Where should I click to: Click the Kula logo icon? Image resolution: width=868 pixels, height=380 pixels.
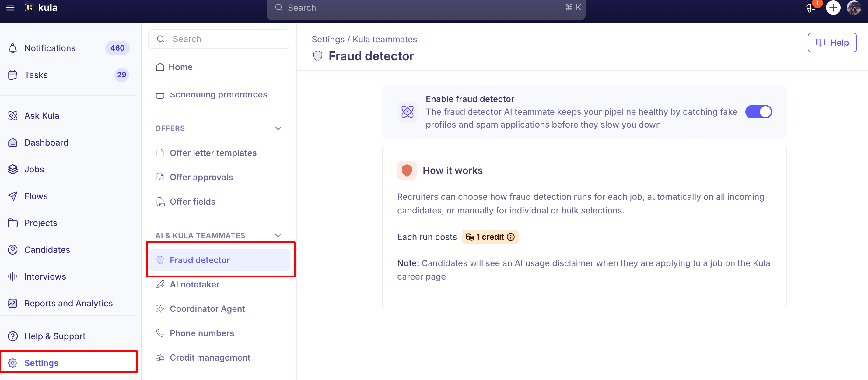(30, 7)
